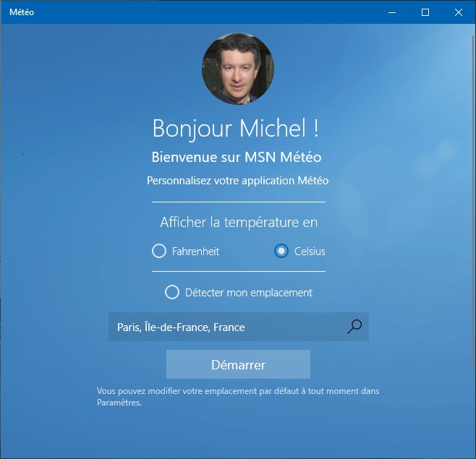The height and width of the screenshot is (459, 476).
Task: Close the Météo window
Action: (459, 12)
